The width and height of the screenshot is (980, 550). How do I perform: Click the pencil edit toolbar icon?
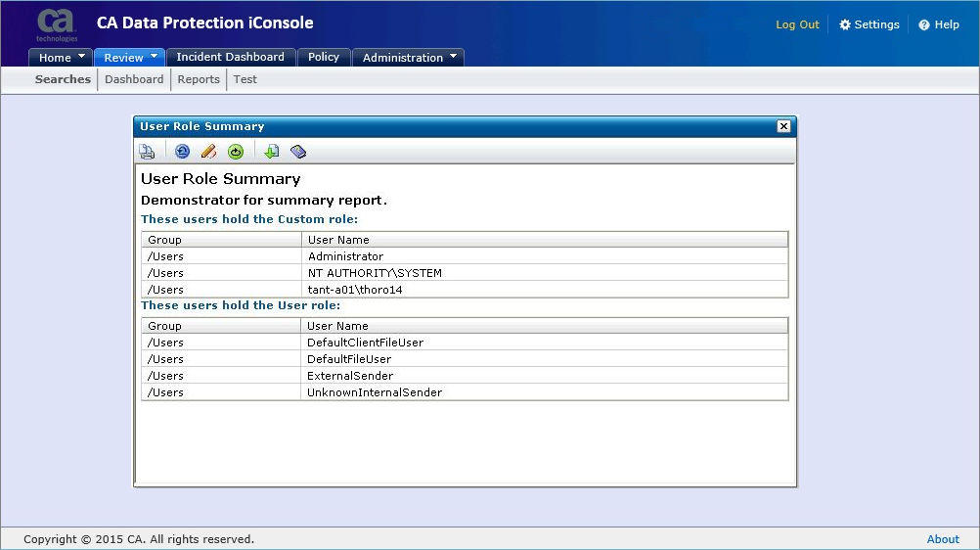208,152
